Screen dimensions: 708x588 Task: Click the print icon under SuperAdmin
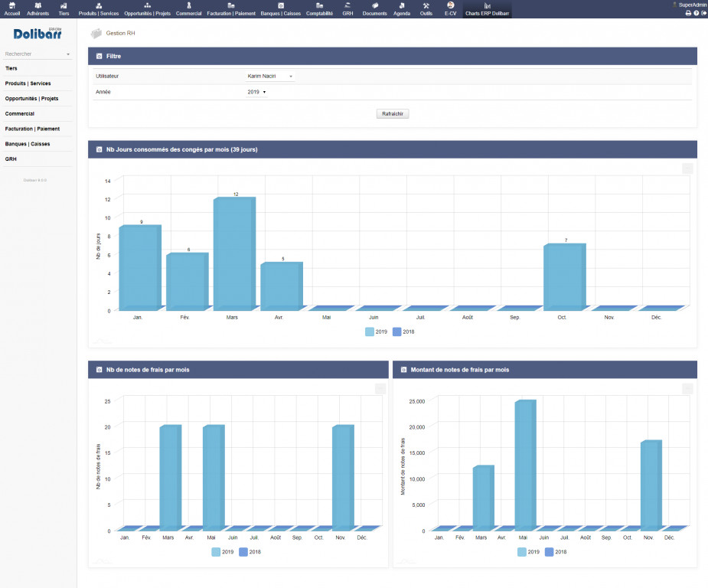[687, 13]
